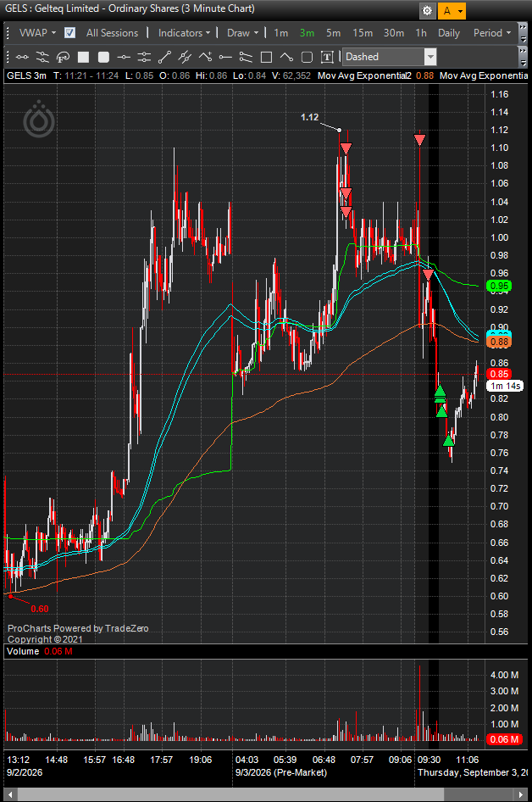Open the Indicators dropdown

[184, 33]
